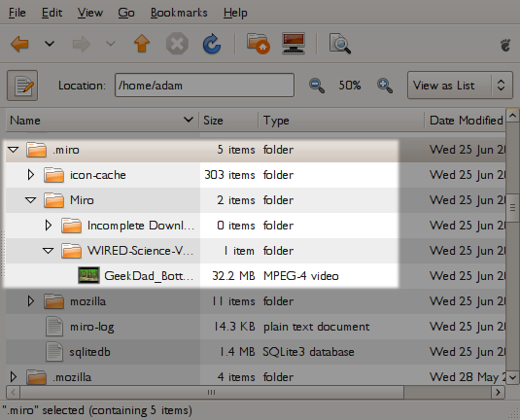The width and height of the screenshot is (520, 420).
Task: Collapse the .miro folder tree
Action: pos(14,150)
